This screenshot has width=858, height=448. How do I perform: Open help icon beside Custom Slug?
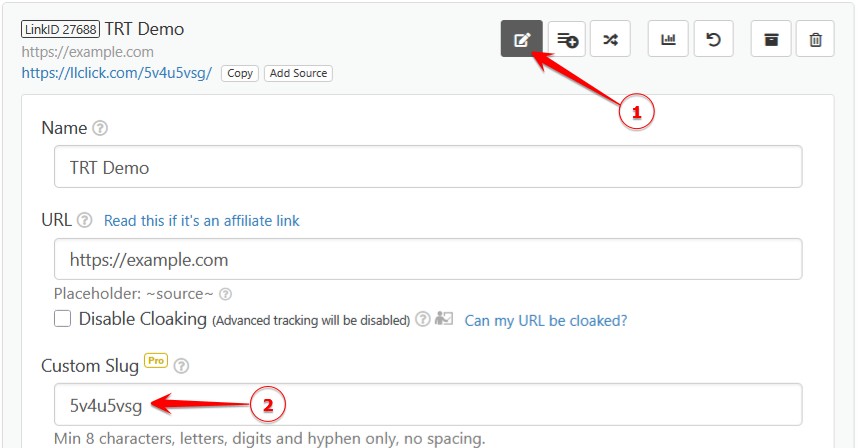(x=182, y=367)
